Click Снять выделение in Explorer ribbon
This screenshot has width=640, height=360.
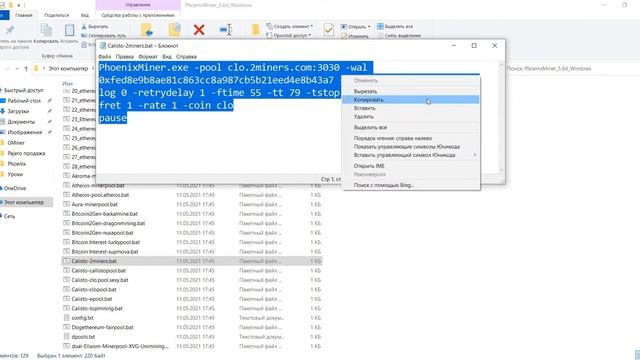coord(399,36)
